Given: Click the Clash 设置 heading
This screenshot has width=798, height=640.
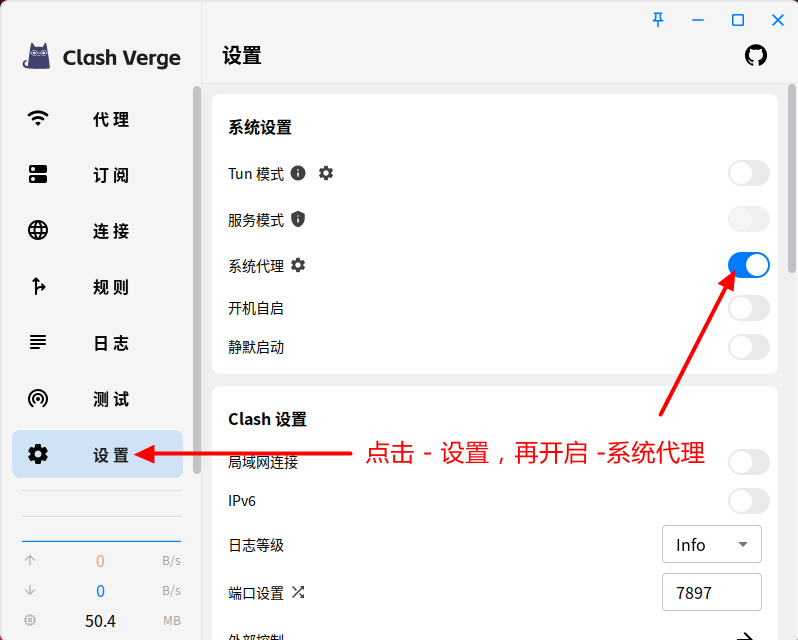Looking at the screenshot, I should [267, 419].
